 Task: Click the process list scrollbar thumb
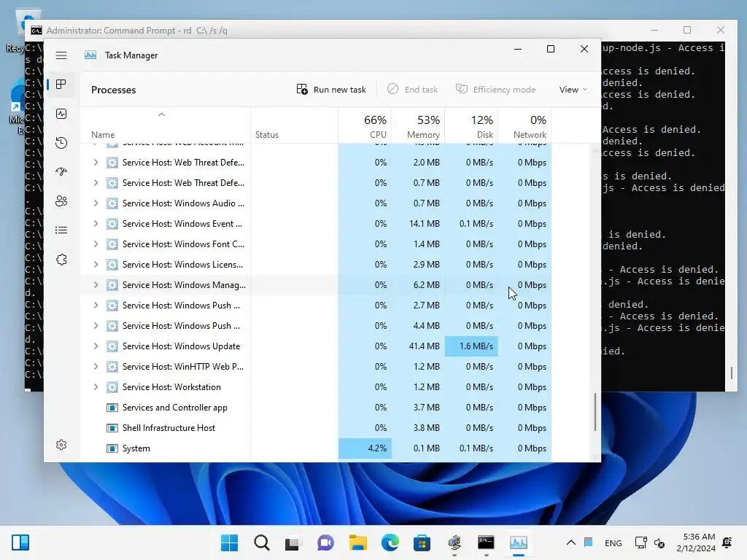click(595, 413)
